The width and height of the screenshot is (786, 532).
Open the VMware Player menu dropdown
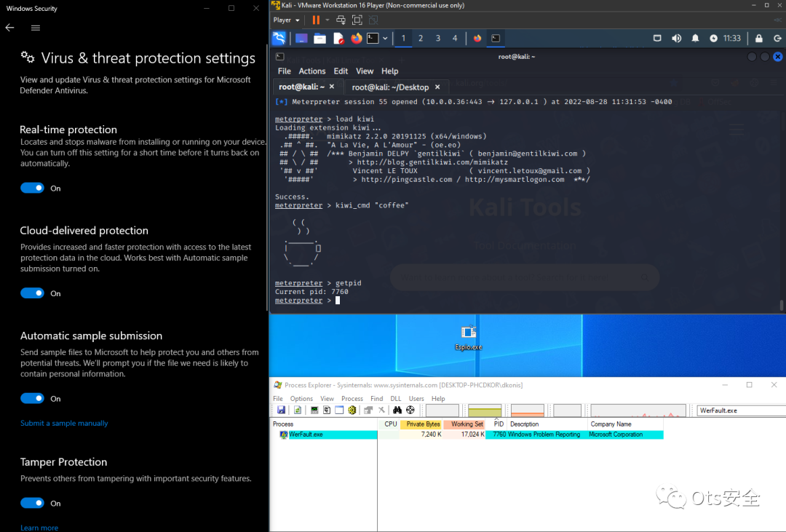[x=286, y=20]
